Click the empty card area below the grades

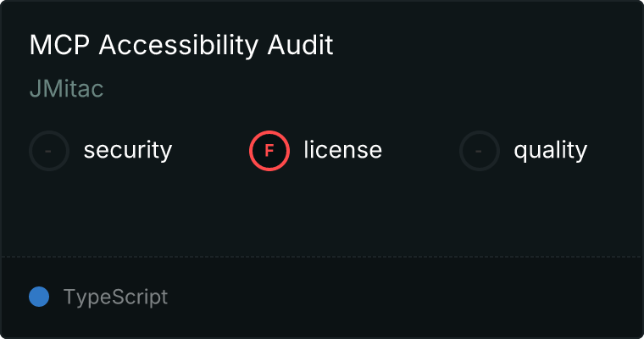[x=322, y=212]
